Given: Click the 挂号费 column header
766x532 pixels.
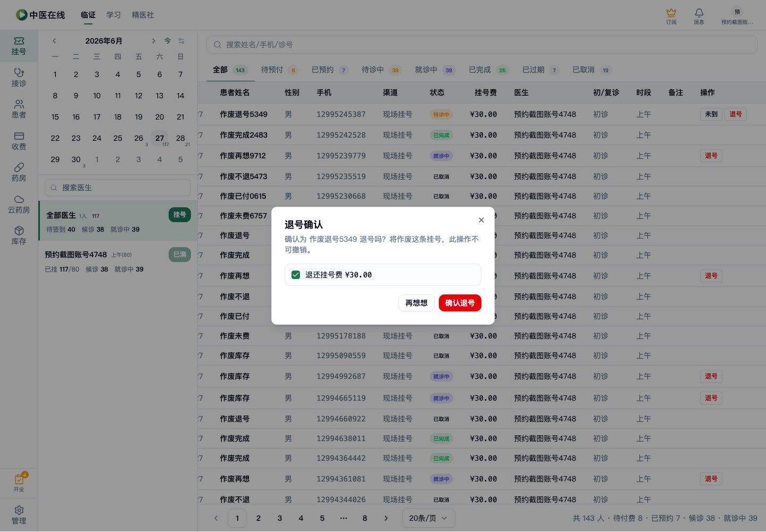Looking at the screenshot, I should (x=486, y=92).
